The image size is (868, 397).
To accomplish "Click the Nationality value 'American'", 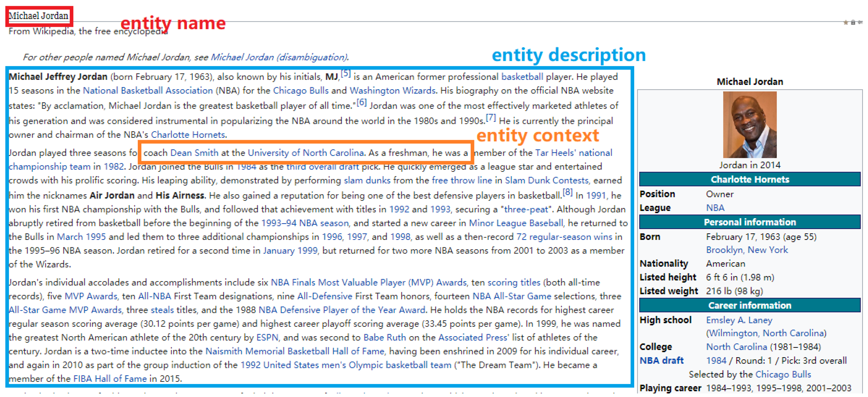I will pos(726,263).
